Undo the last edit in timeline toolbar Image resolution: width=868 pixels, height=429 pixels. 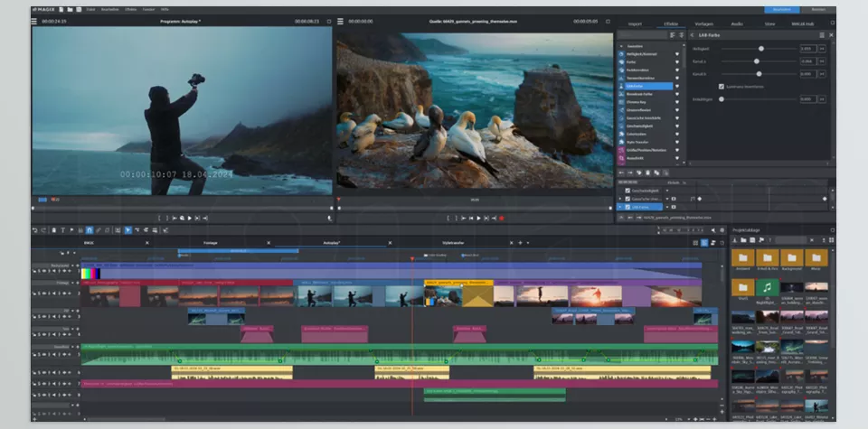coord(35,230)
